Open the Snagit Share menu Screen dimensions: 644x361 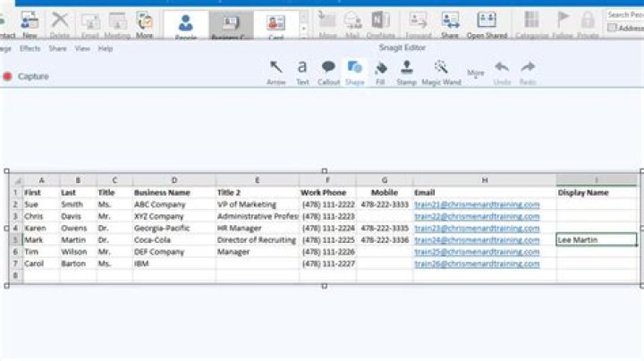pyautogui.click(x=57, y=48)
